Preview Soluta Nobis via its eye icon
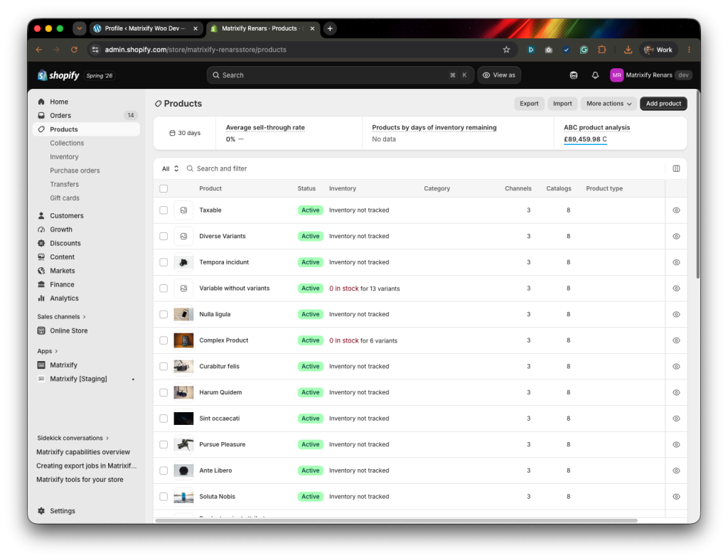 pos(676,497)
